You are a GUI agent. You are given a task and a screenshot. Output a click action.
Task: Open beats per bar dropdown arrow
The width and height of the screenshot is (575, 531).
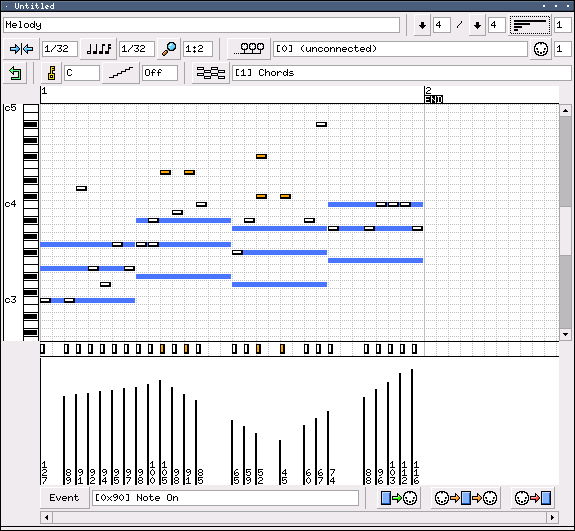click(422, 25)
